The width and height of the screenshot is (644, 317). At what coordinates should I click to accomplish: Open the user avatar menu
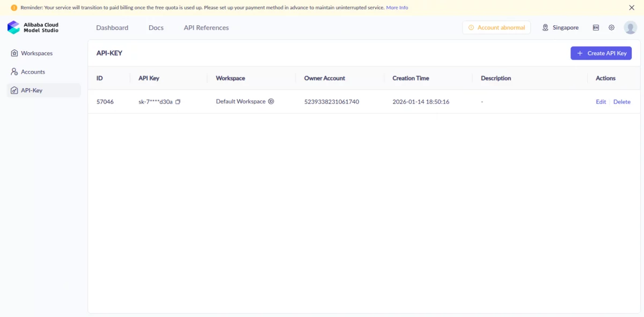tap(630, 27)
